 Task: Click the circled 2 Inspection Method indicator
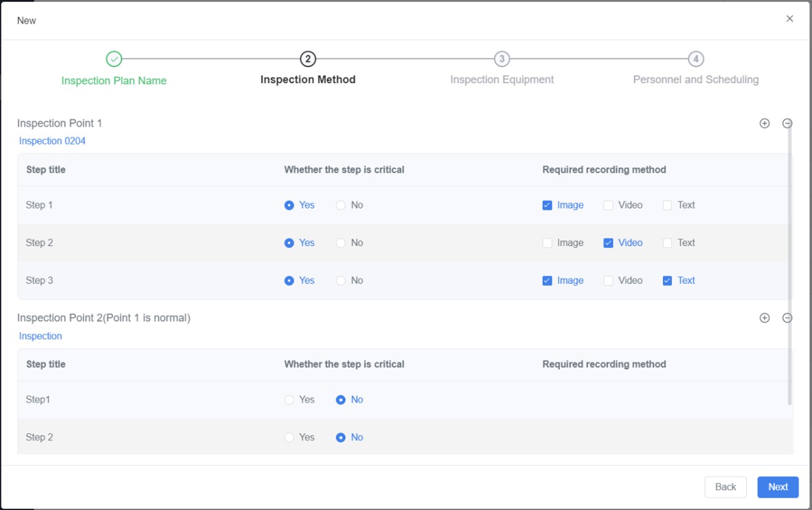coord(308,58)
